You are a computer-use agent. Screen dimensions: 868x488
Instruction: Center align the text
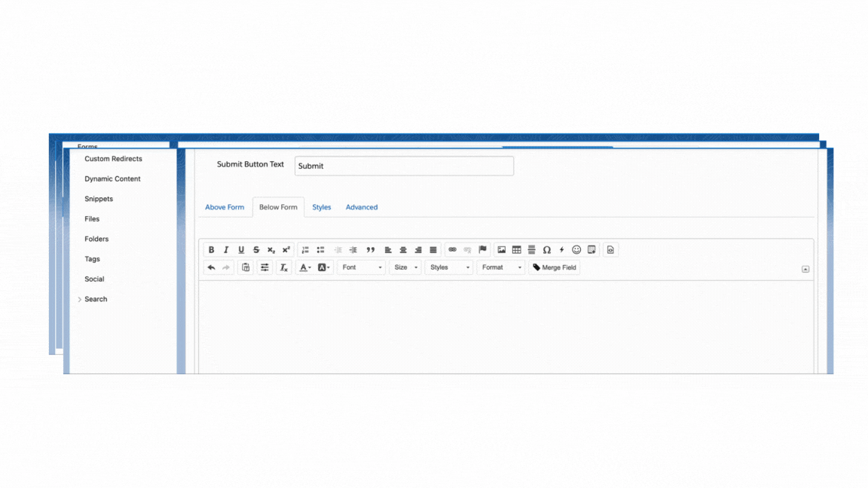402,249
